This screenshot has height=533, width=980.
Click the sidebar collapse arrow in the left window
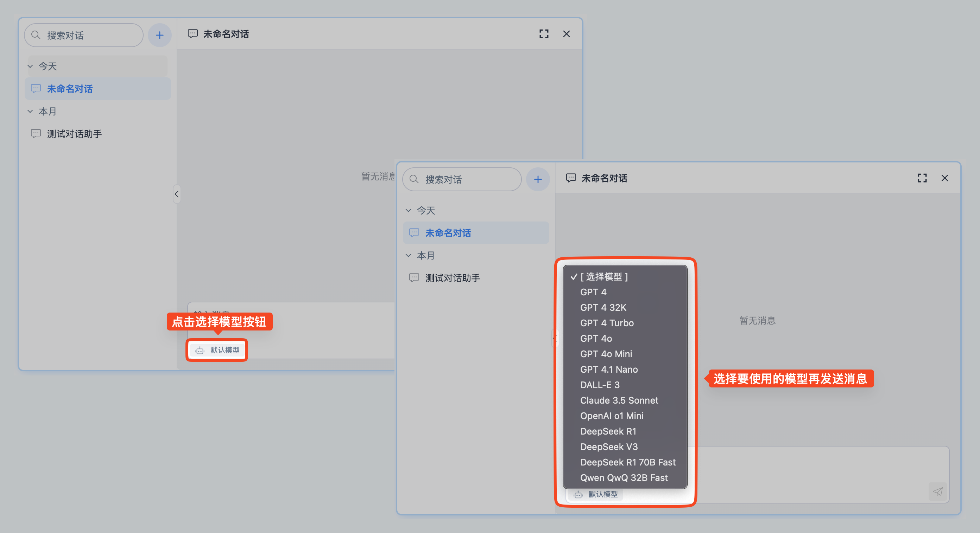177,194
